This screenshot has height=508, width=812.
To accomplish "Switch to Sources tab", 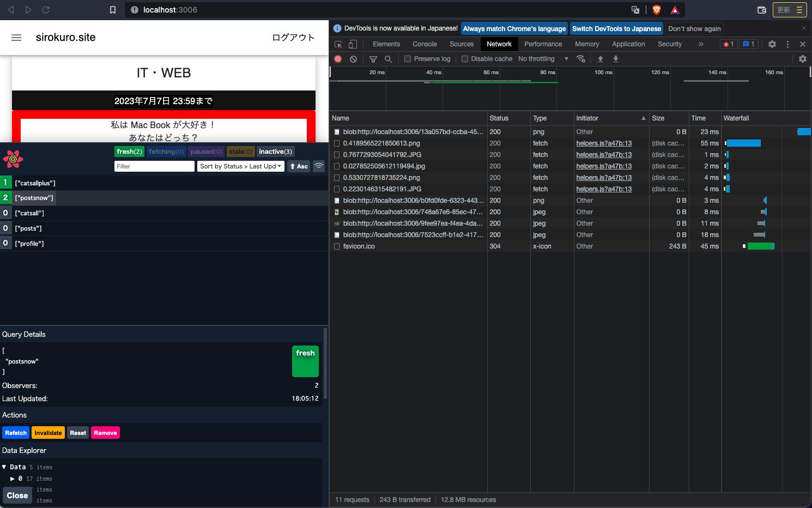I will tap(462, 44).
